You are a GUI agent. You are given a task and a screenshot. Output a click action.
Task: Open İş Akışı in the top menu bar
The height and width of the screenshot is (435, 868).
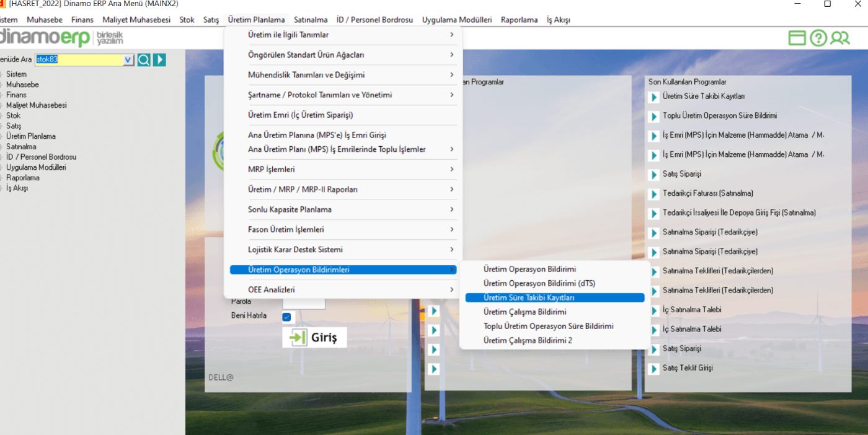pos(559,20)
